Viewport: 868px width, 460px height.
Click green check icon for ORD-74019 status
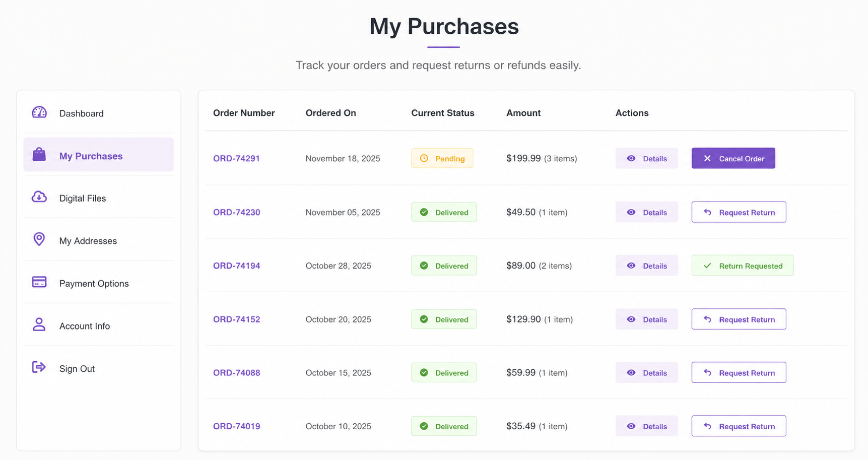424,426
